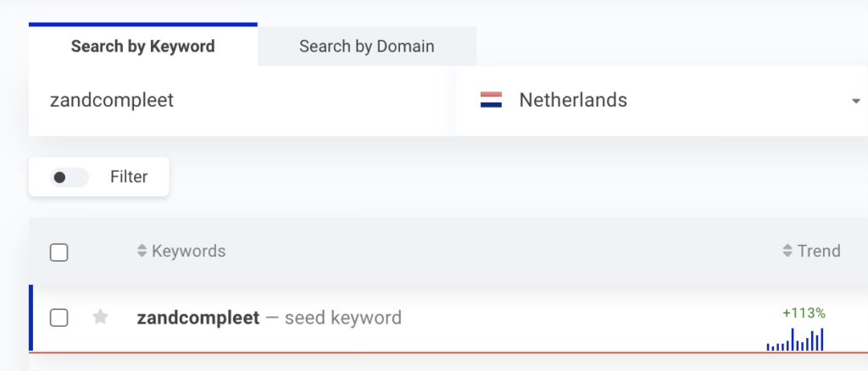
Task: Sort by Trend column arrows
Action: tap(787, 251)
